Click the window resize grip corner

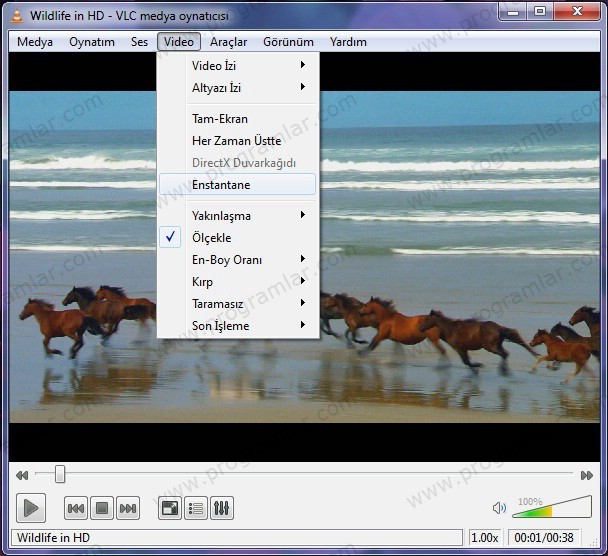(594, 542)
